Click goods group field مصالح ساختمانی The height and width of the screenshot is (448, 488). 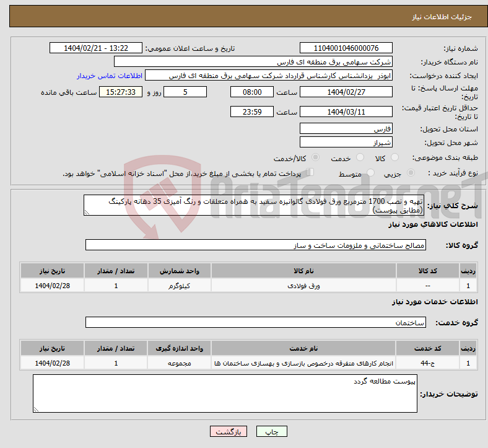click(256, 245)
